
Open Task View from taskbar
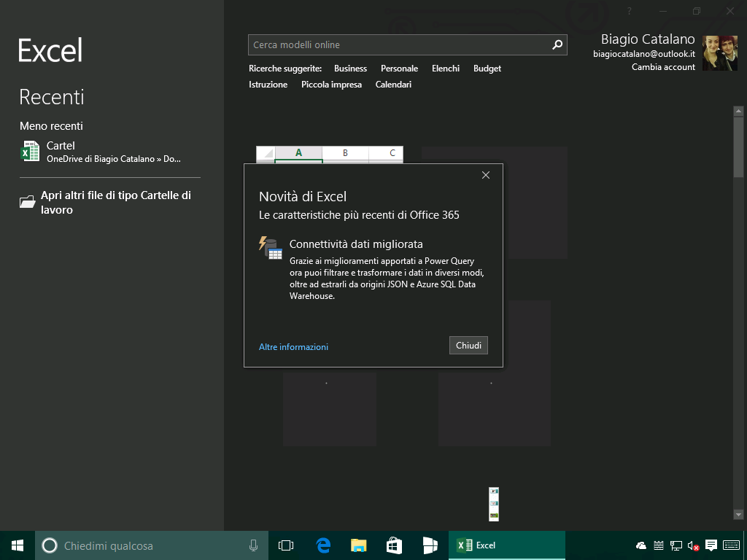[286, 545]
